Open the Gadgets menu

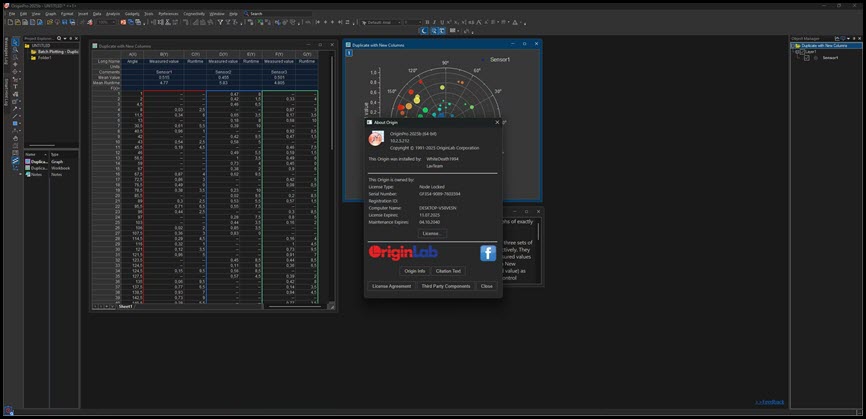point(132,13)
